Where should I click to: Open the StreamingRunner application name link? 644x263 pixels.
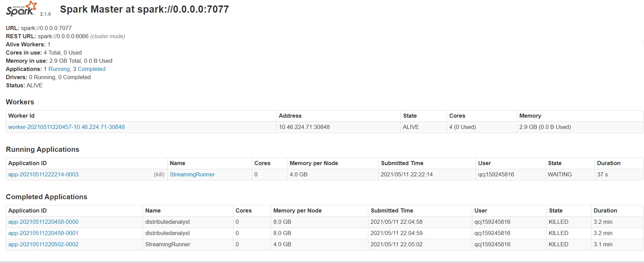click(192, 174)
